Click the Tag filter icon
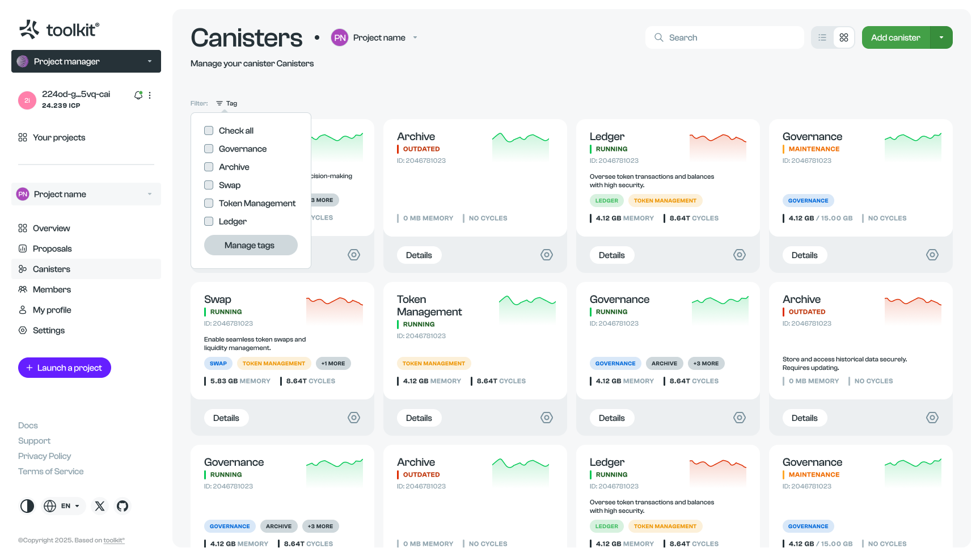The image size is (980, 556). (x=219, y=103)
